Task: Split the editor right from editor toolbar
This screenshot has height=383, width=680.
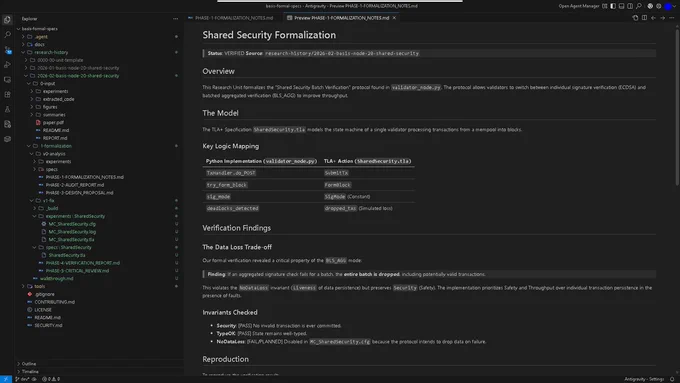Action: pyautogui.click(x=644, y=18)
